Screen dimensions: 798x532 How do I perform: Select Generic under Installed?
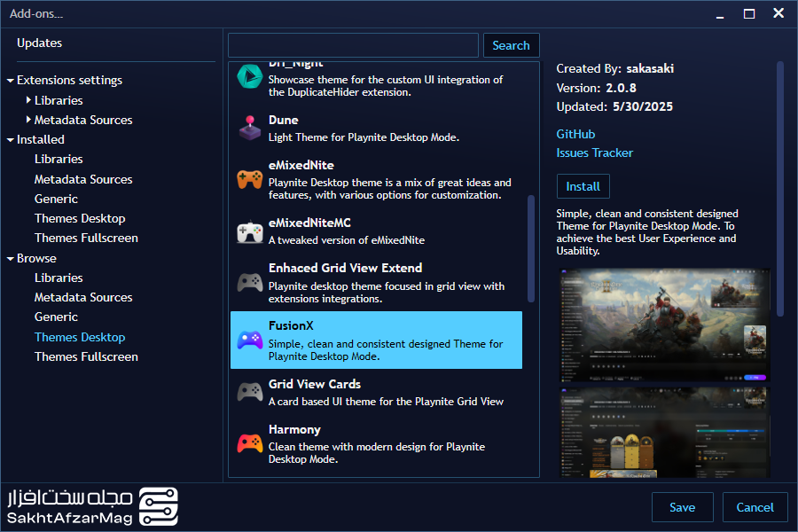click(x=56, y=199)
